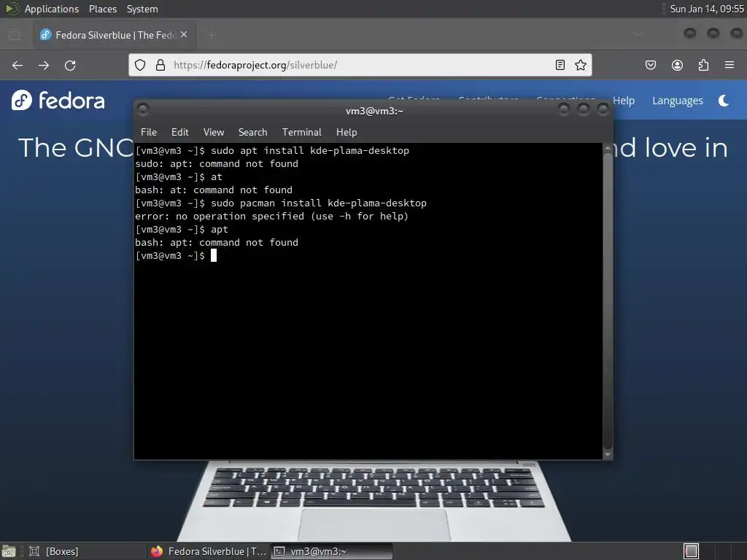Screen dimensions: 747x560
Task: Click the terminal vertical scrollbar track
Action: [608, 301]
